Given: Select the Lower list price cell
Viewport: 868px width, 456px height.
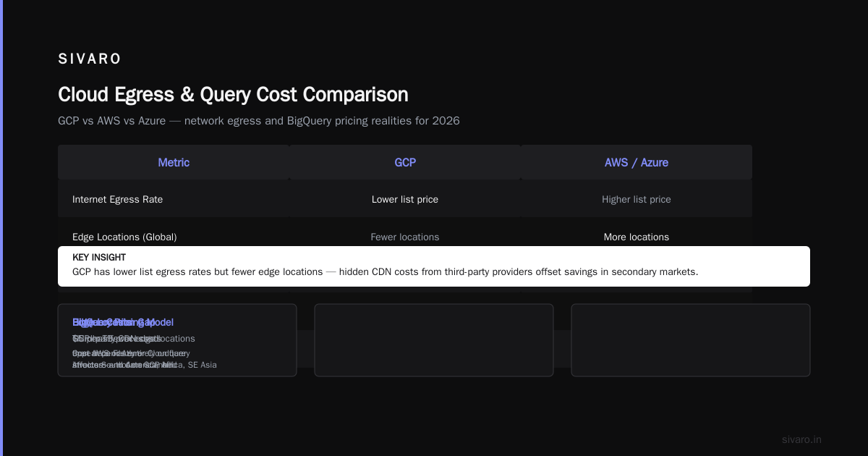Looking at the screenshot, I should click(405, 199).
